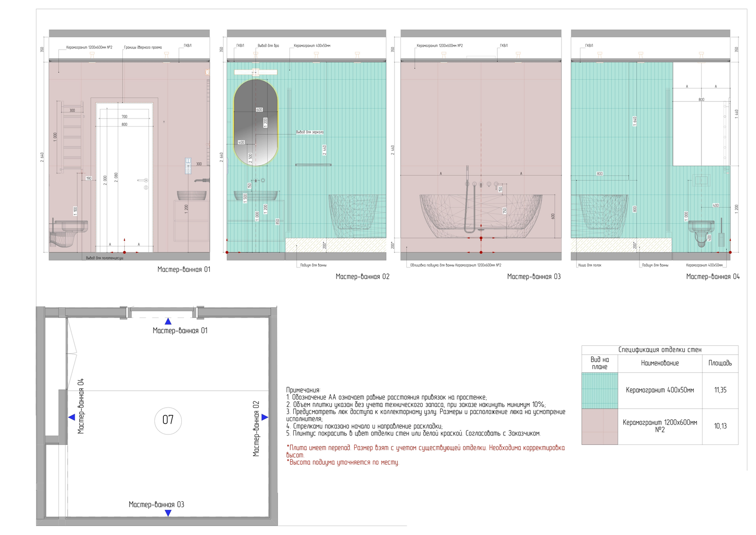
Task: Click the freestanding bathtub in elevation 03
Action: click(481, 216)
